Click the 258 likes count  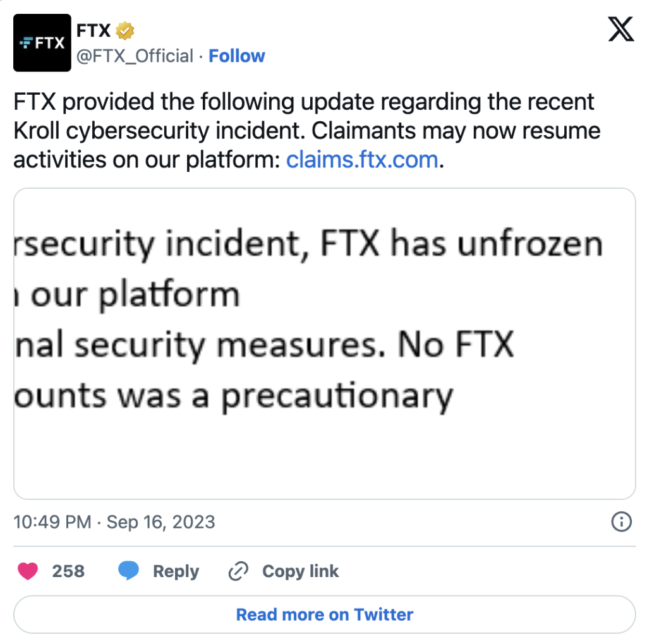pos(68,571)
